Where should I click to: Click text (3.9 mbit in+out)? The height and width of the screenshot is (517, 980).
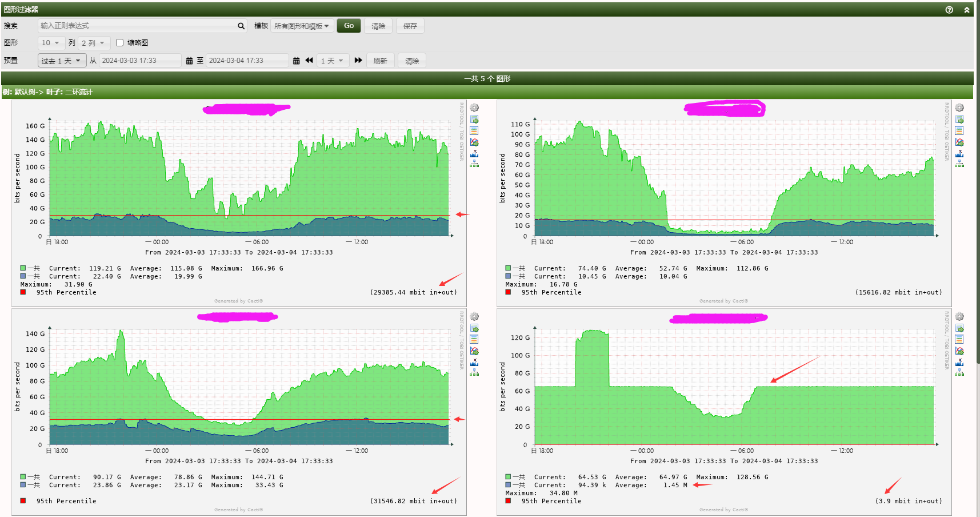point(909,501)
